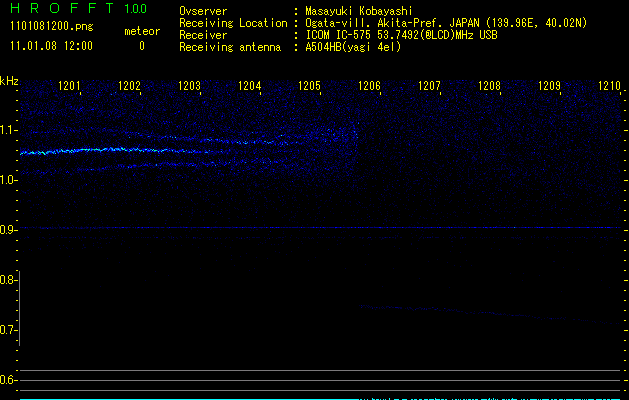The height and width of the screenshot is (400, 629).
Task: Click the Receiving Location field label
Action: click(x=233, y=23)
